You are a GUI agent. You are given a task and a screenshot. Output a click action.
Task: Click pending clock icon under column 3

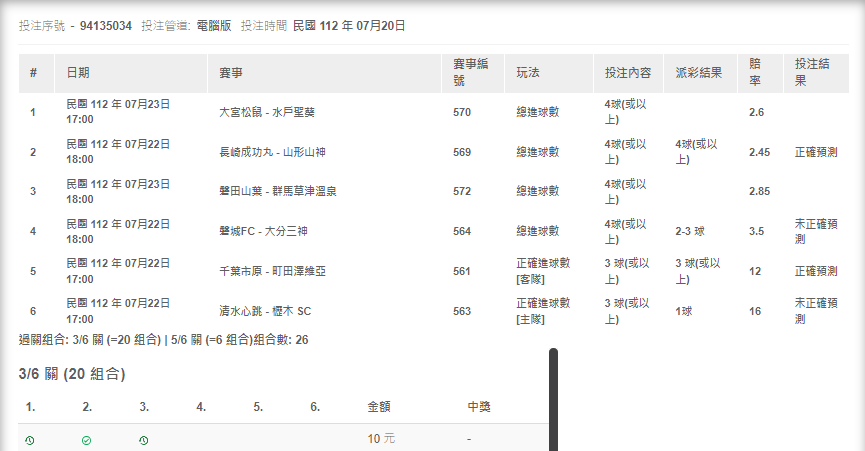pyautogui.click(x=143, y=440)
